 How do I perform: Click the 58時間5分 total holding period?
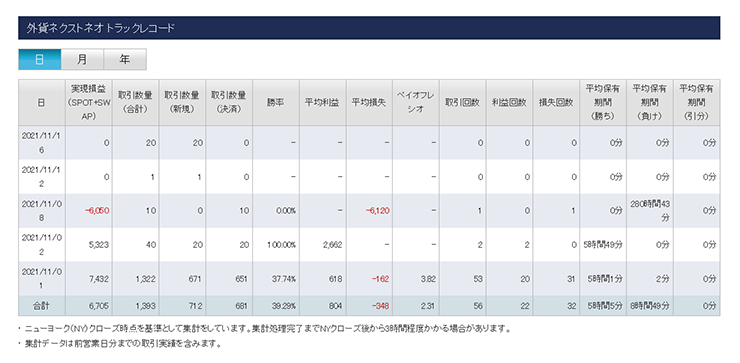(x=605, y=306)
